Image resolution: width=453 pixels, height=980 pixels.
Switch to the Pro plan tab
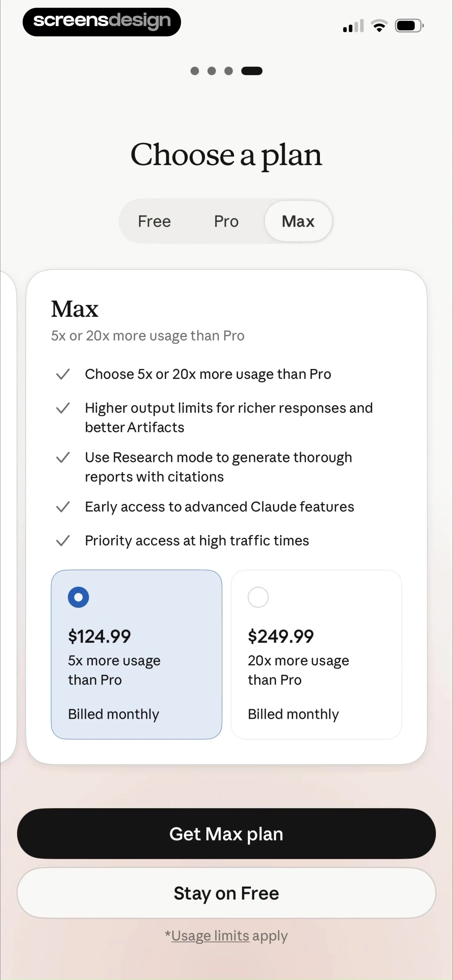coord(226,221)
